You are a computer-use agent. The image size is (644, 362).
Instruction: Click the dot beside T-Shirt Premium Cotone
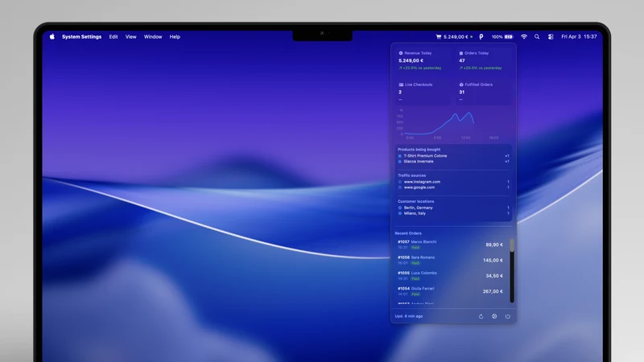[x=399, y=156]
